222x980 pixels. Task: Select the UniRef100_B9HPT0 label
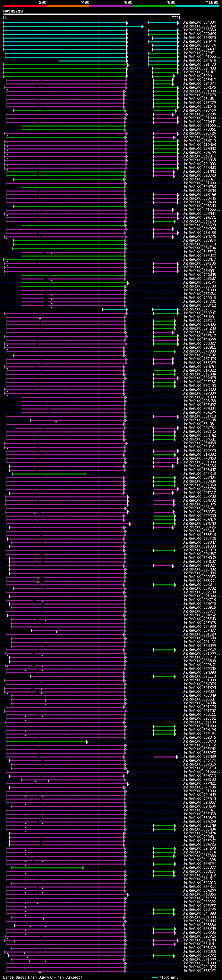pos(199,41)
